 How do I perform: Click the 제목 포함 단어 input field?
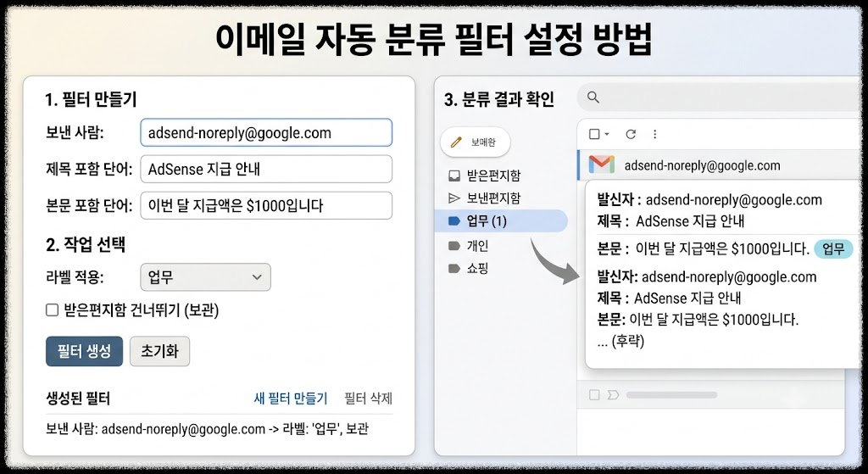[266, 170]
